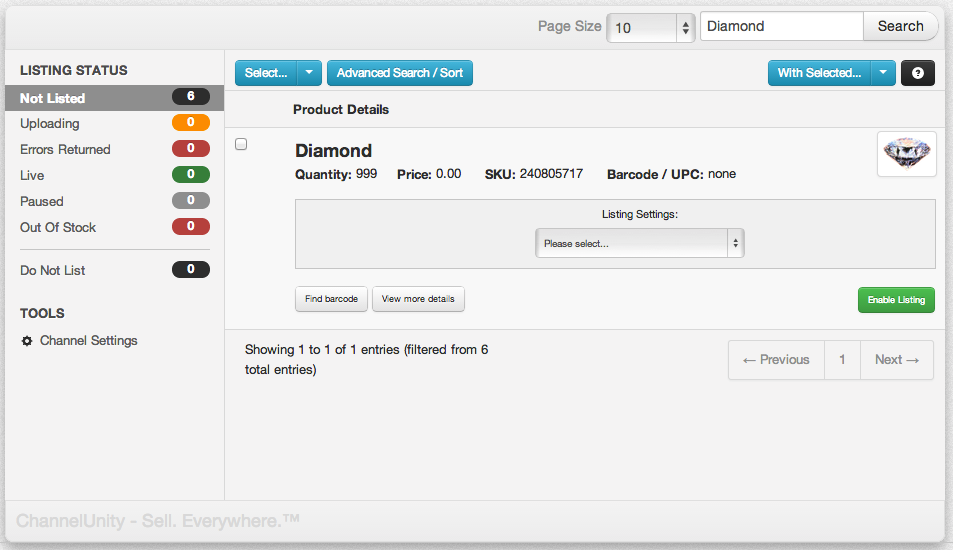Open Advanced Search / Sort
This screenshot has width=953, height=550.
pos(400,73)
